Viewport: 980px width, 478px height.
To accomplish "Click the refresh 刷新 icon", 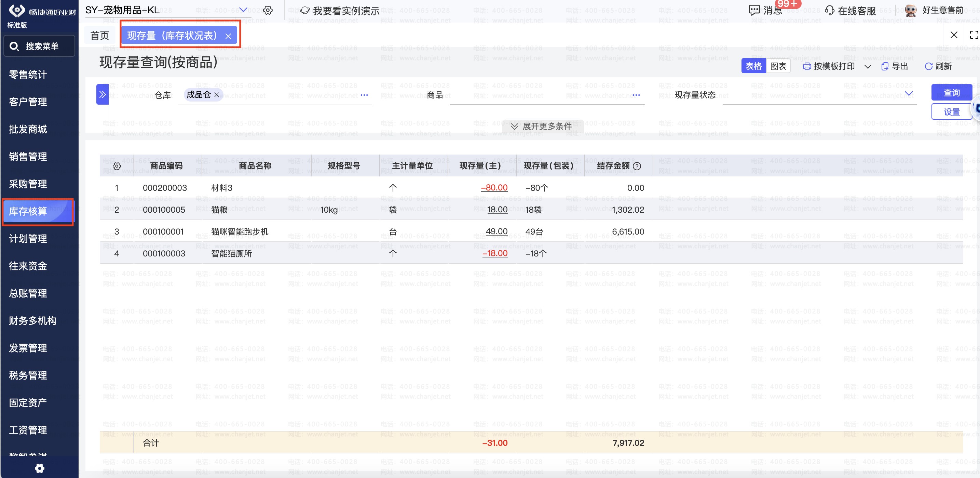I will point(928,67).
